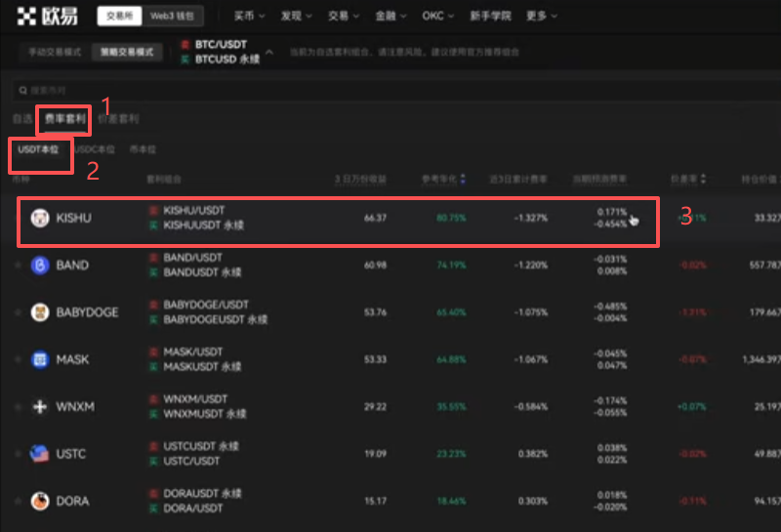This screenshot has height=532, width=781.
Task: Click the search magnifier icon
Action: pos(22,90)
